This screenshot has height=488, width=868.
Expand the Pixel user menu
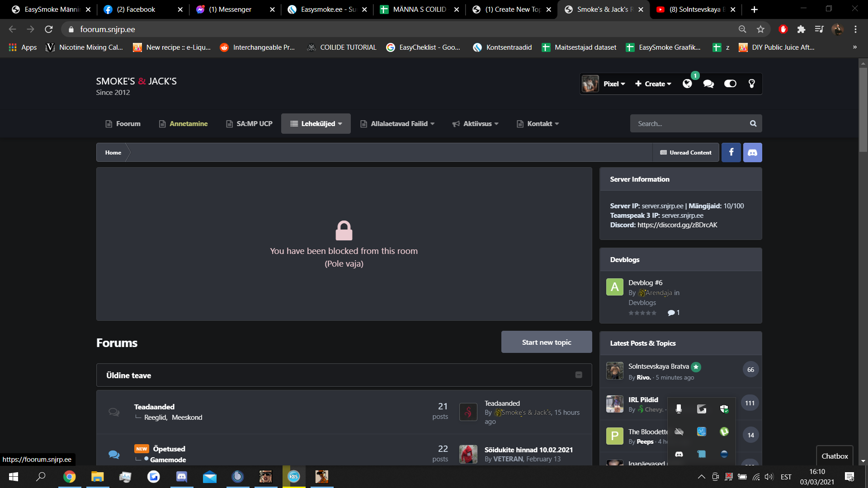click(613, 84)
